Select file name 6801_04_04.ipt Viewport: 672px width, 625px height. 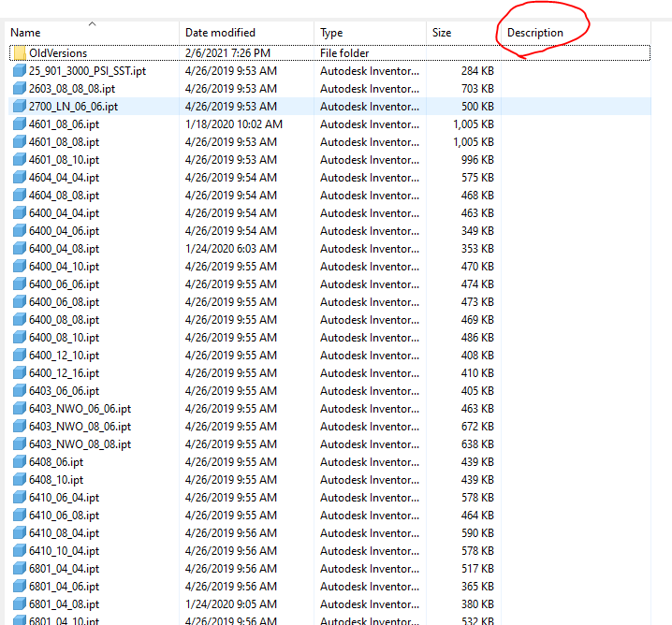64,569
